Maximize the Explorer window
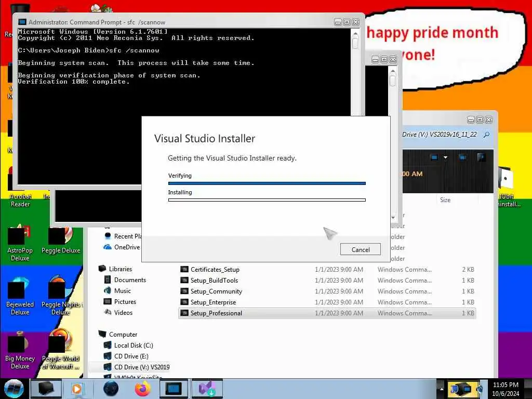The width and height of the screenshot is (532, 399). point(480,120)
